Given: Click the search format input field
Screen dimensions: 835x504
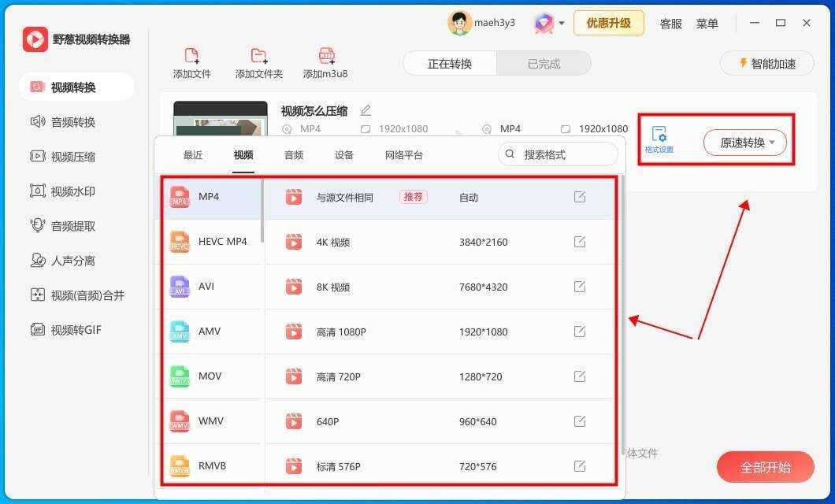Looking at the screenshot, I should pos(558,154).
